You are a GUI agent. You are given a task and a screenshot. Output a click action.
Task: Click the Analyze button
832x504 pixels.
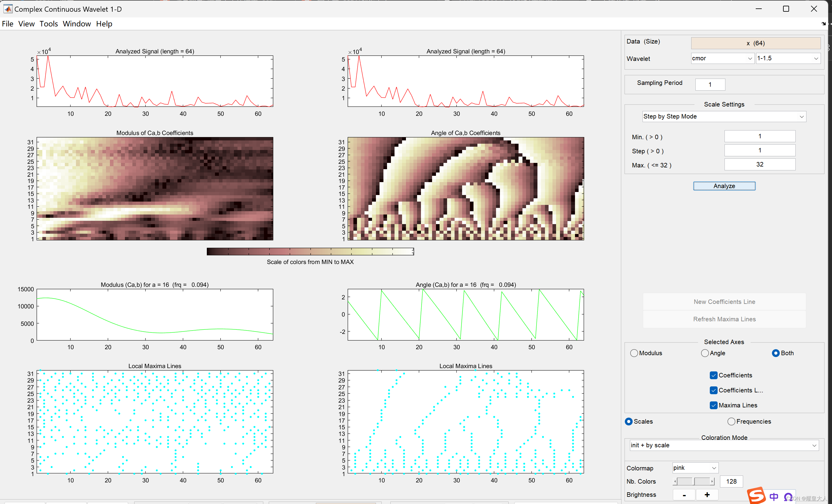[x=724, y=186]
